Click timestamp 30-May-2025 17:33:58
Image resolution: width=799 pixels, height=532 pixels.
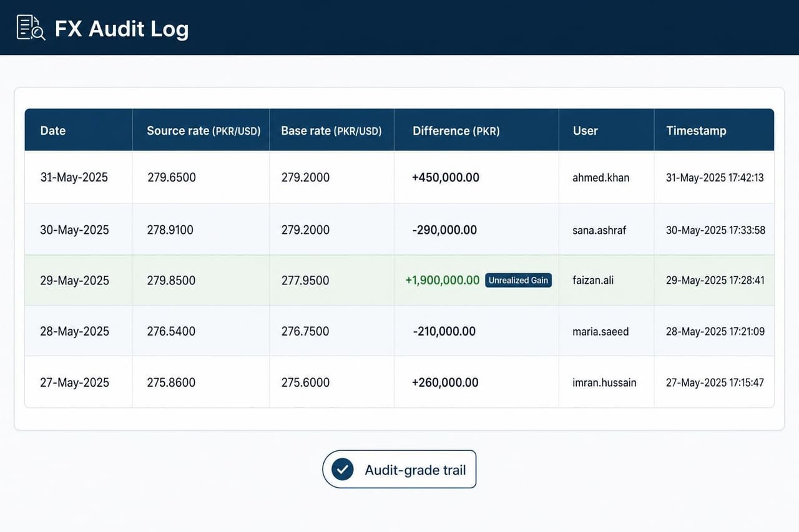pos(715,230)
